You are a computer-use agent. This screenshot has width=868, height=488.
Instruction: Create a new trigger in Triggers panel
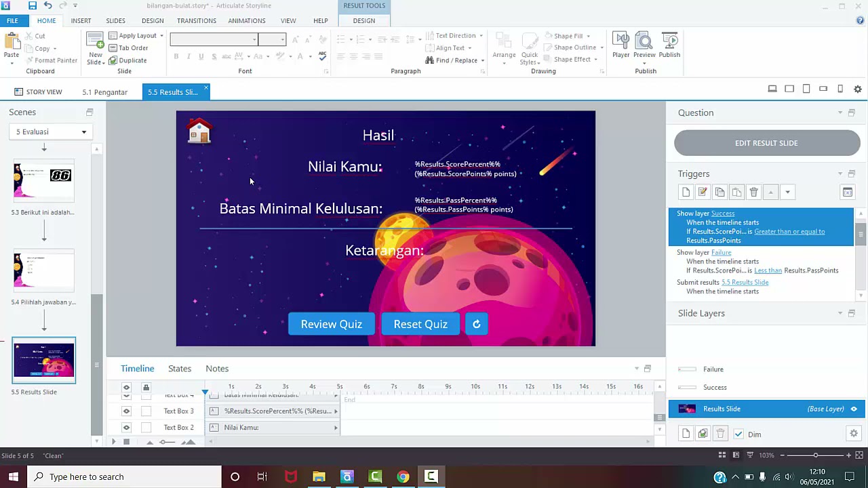[686, 192]
